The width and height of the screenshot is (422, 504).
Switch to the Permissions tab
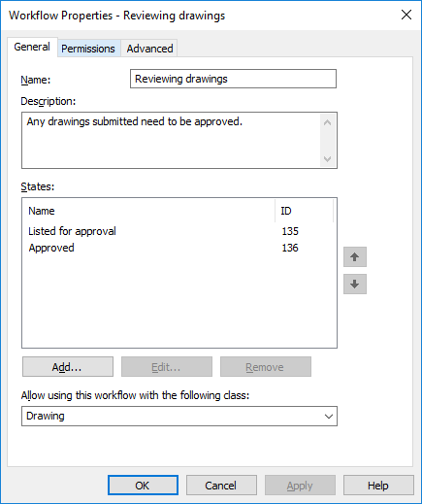(x=88, y=49)
